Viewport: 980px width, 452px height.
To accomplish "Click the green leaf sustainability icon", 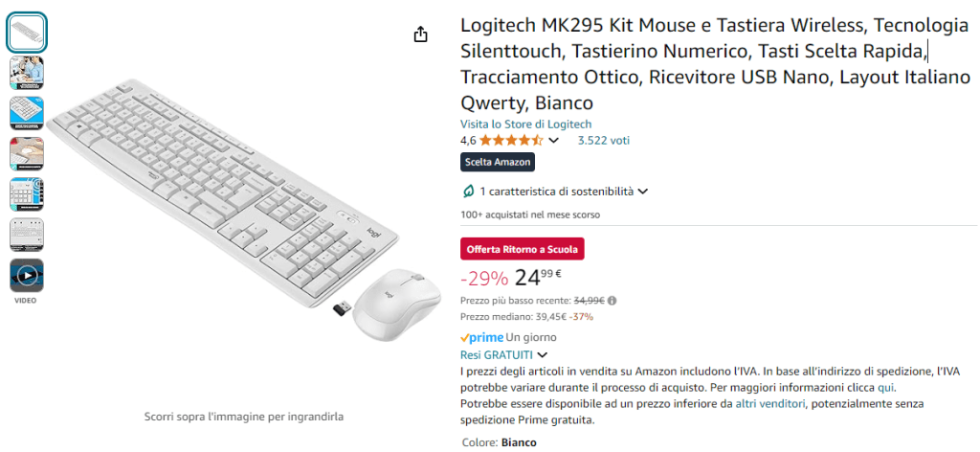I will coord(468,192).
